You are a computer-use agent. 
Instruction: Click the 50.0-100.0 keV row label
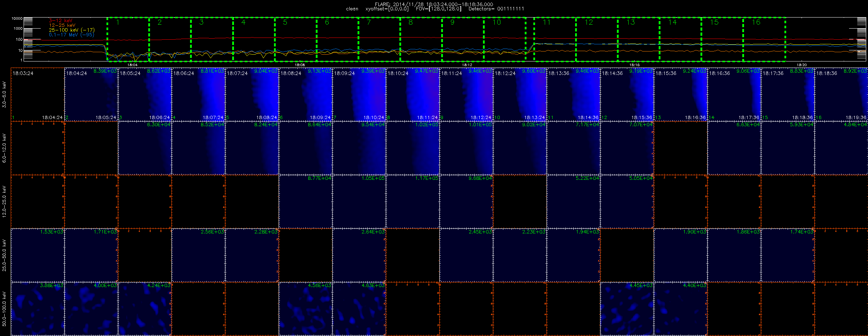click(x=4, y=309)
